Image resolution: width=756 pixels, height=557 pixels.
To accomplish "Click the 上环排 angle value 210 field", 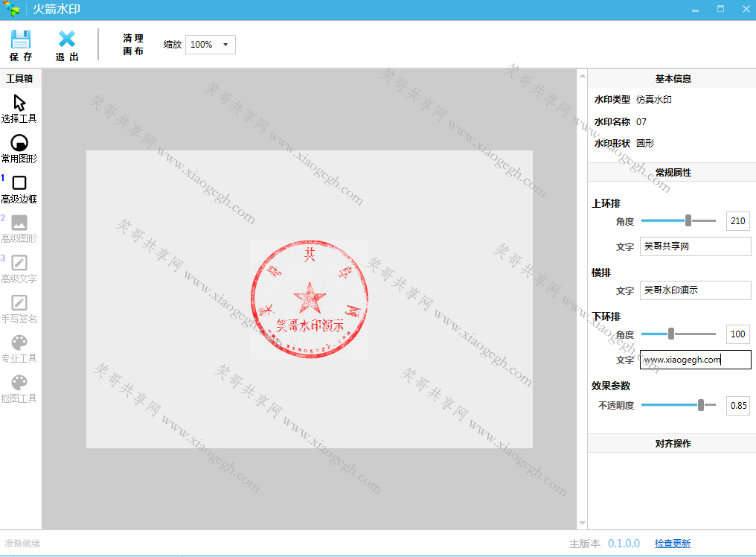I will (737, 221).
